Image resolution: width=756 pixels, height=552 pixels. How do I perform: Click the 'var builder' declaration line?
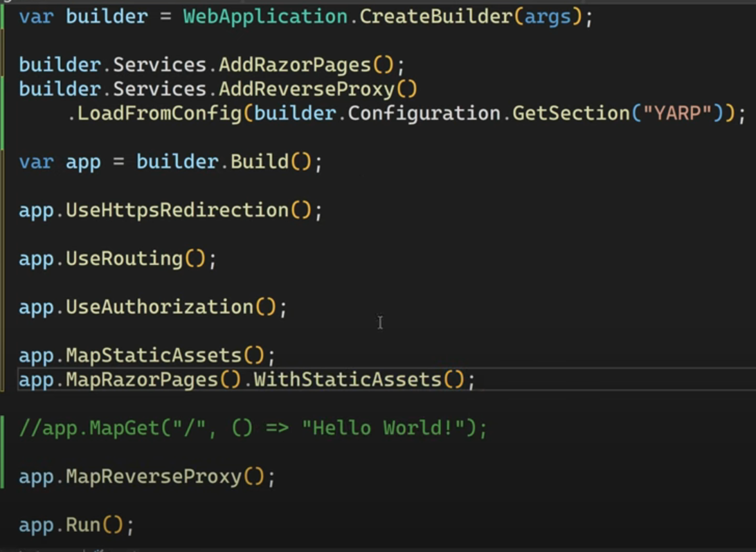tap(306, 17)
